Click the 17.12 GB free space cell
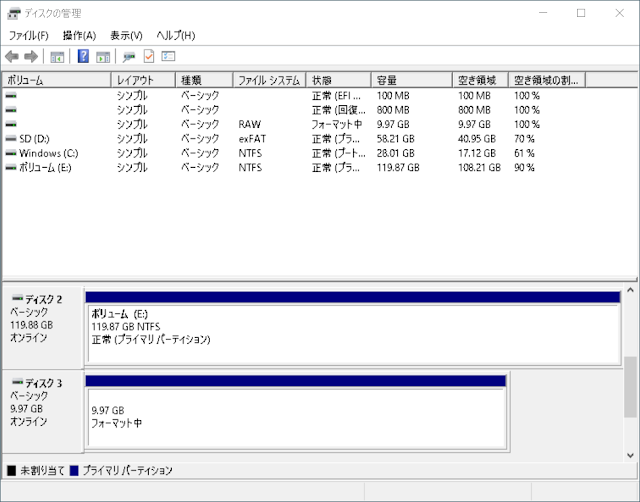The height and width of the screenshot is (502, 640). point(477,153)
